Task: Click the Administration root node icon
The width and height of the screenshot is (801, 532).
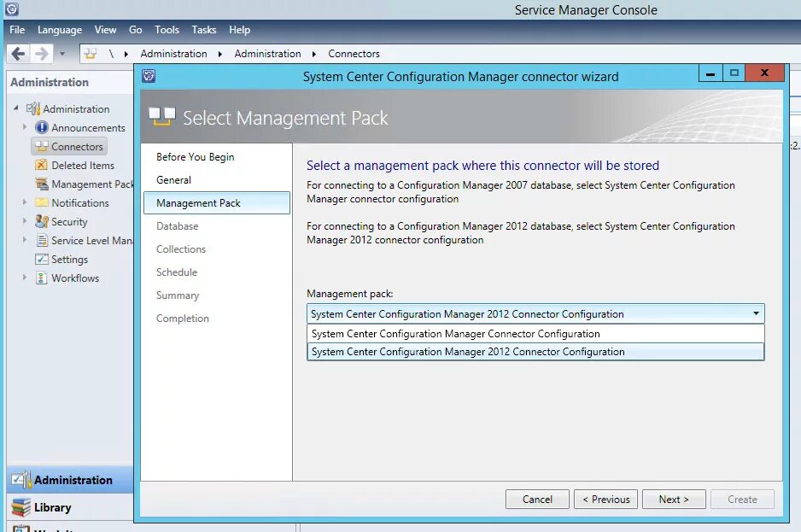Action: (x=33, y=108)
